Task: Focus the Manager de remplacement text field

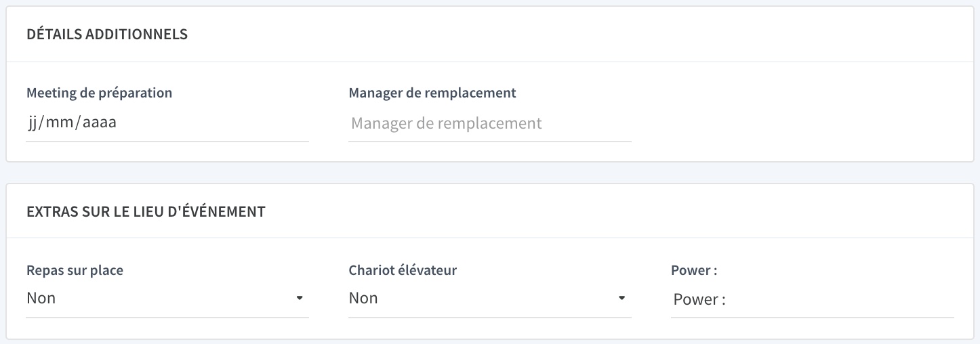Action: (490, 123)
